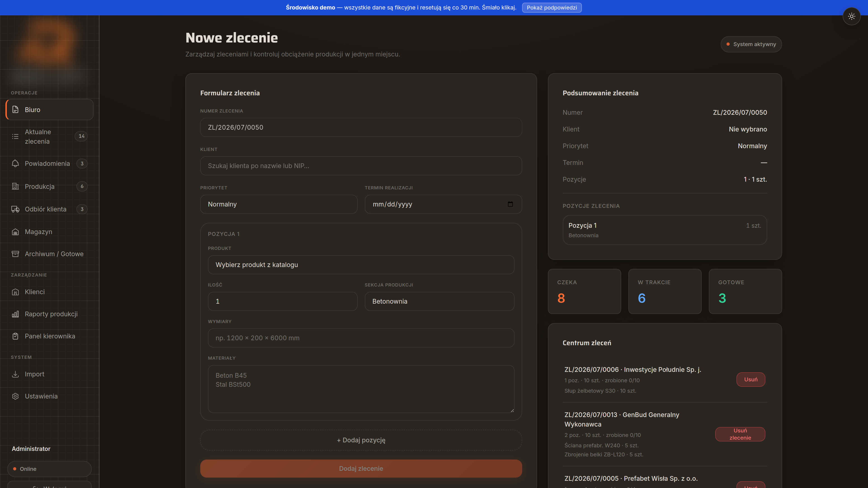The width and height of the screenshot is (868, 488).
Task: Toggle light theme sun icon
Action: [x=851, y=16]
